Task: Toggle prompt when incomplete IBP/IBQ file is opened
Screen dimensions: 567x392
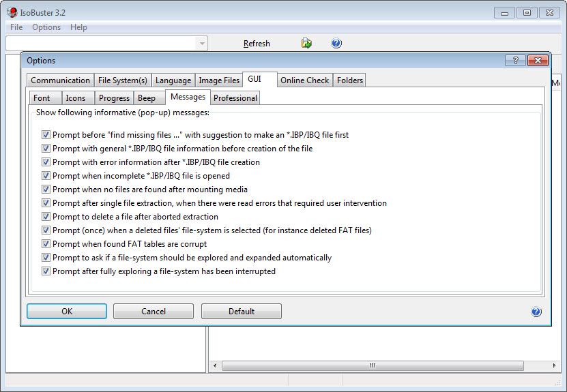Action: pos(46,176)
